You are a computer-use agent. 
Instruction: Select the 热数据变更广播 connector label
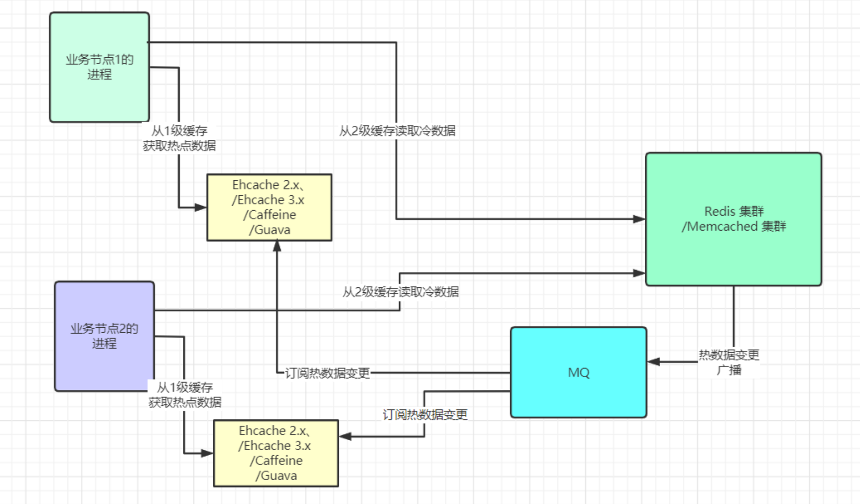pyautogui.click(x=728, y=362)
